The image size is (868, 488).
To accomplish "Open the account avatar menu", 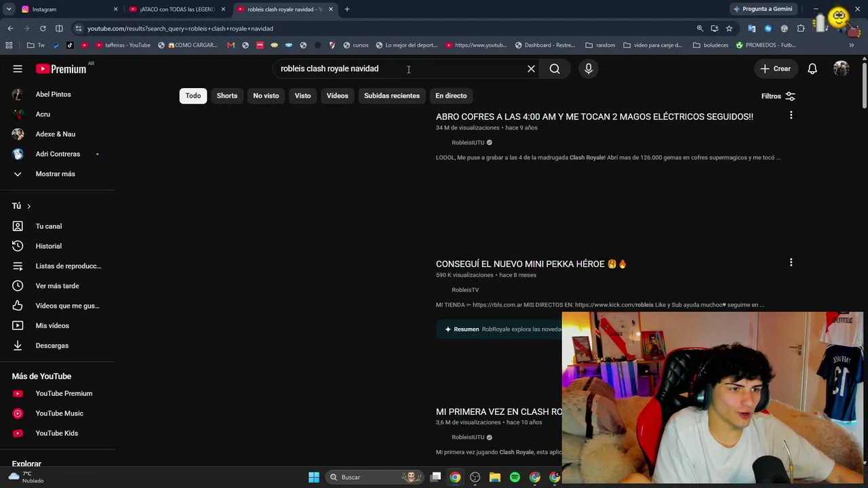I will [x=842, y=68].
